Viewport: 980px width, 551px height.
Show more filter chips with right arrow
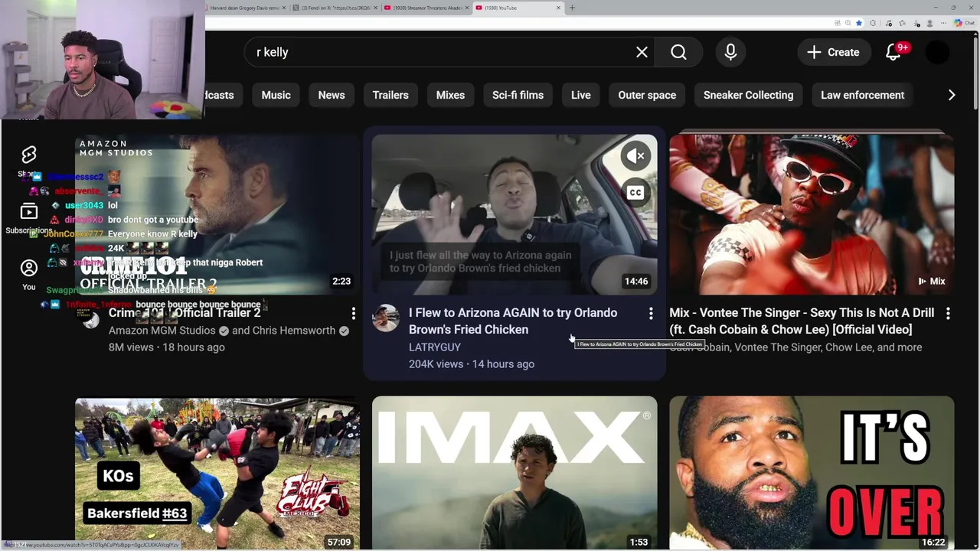coord(952,95)
